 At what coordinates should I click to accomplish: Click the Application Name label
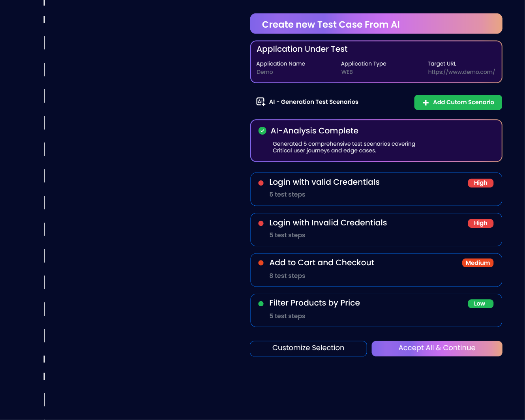point(281,64)
